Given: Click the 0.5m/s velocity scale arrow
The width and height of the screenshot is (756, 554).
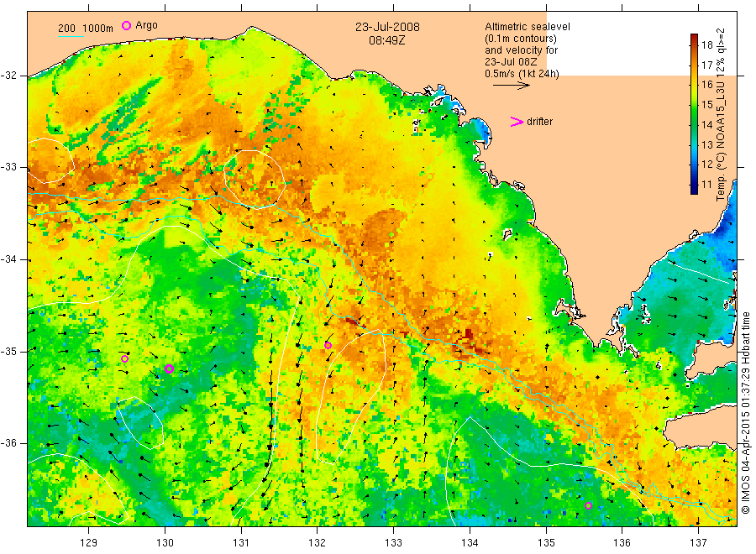Looking at the screenshot, I should 511,86.
